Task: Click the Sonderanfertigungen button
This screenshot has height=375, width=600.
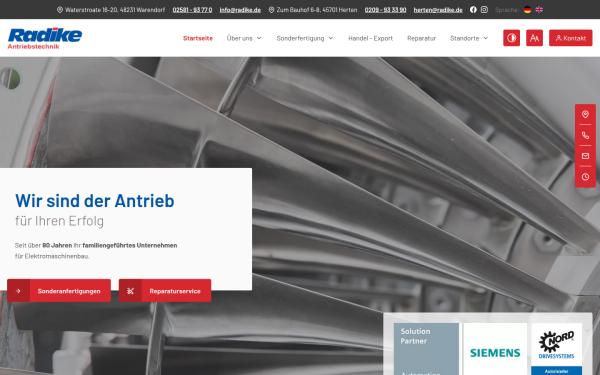Action: click(x=59, y=291)
